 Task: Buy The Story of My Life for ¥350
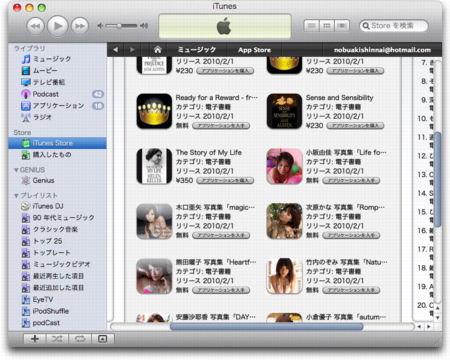click(225, 180)
